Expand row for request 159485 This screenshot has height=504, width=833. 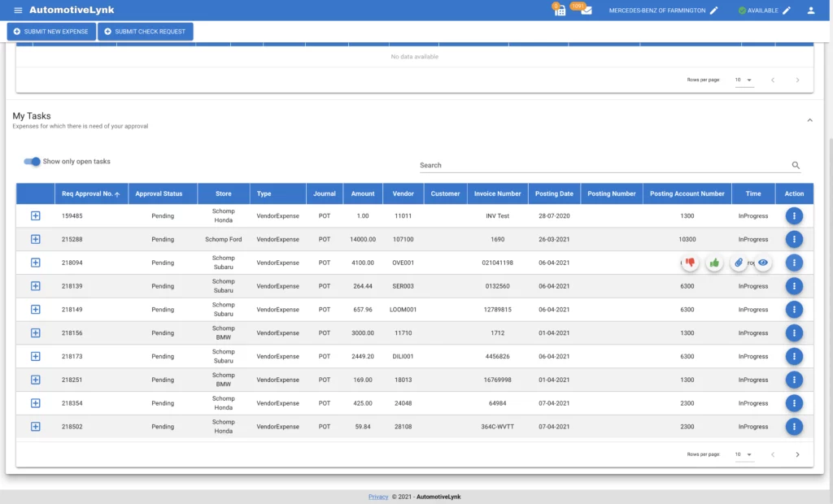pyautogui.click(x=36, y=215)
